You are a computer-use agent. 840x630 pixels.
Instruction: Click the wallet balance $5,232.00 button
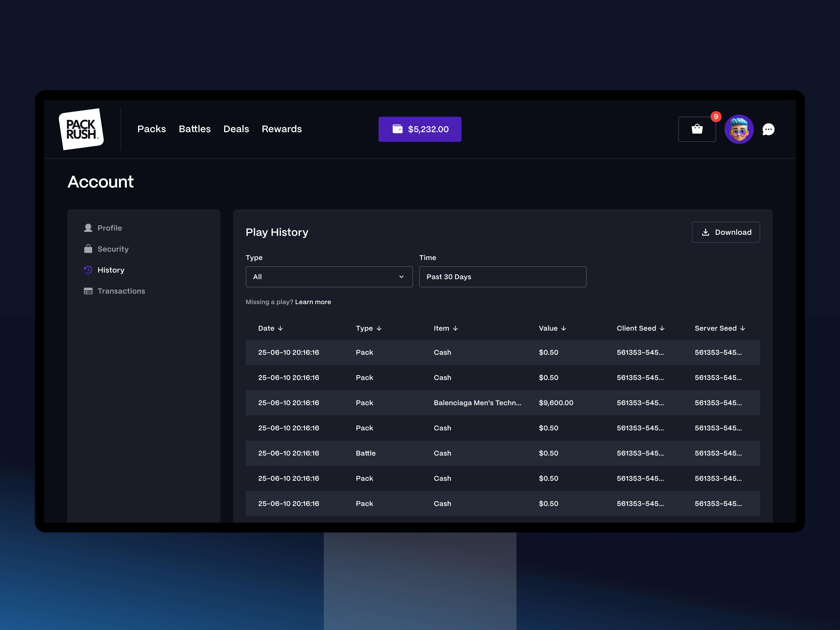coord(420,129)
